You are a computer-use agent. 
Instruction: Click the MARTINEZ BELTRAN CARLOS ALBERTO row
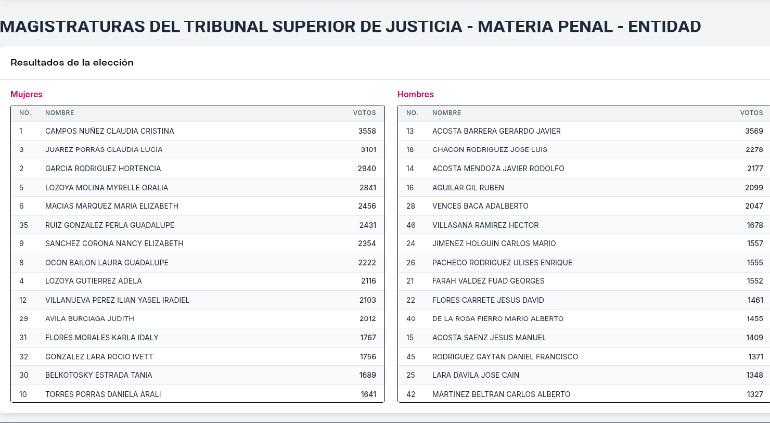[584, 394]
